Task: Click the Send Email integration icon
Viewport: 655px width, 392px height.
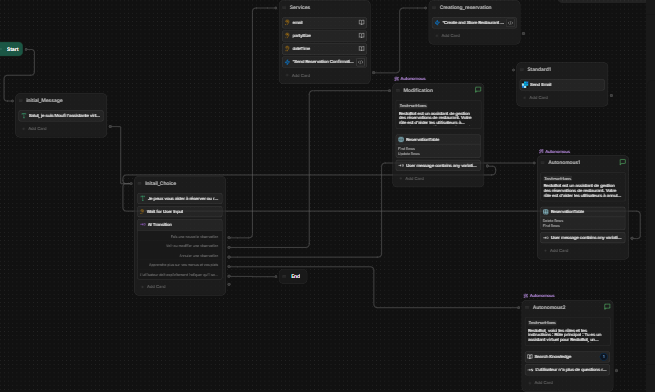Action: (x=525, y=85)
